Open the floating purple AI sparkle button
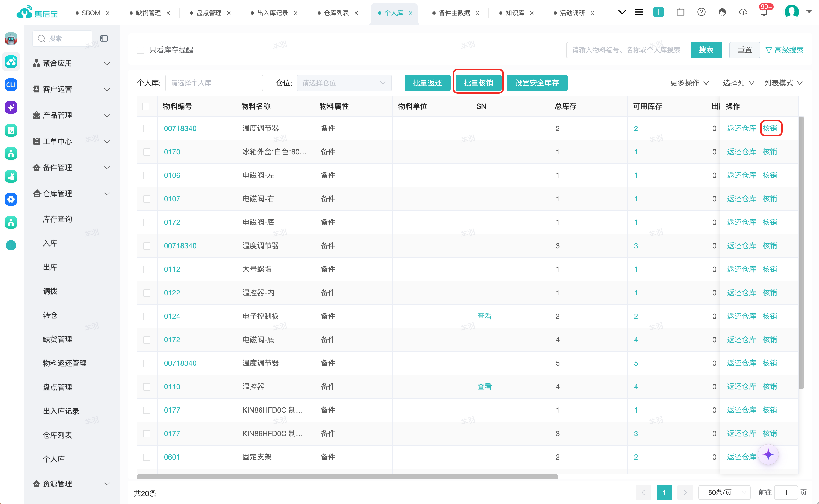The width and height of the screenshot is (819, 504). [x=768, y=454]
